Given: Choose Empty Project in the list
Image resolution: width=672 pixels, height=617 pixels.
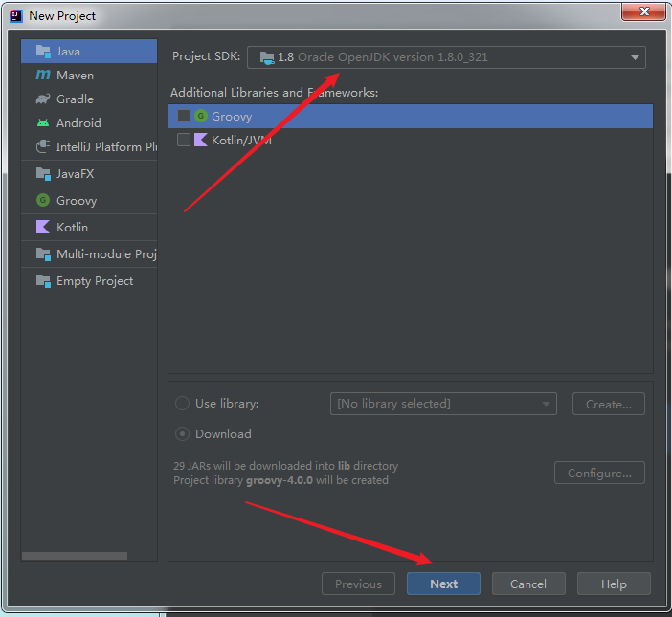Looking at the screenshot, I should pyautogui.click(x=89, y=281).
